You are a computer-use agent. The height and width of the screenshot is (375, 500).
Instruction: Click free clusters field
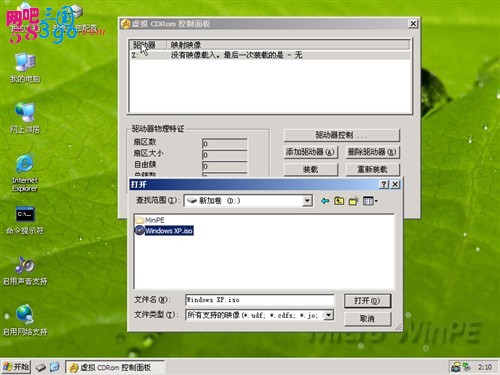click(224, 166)
